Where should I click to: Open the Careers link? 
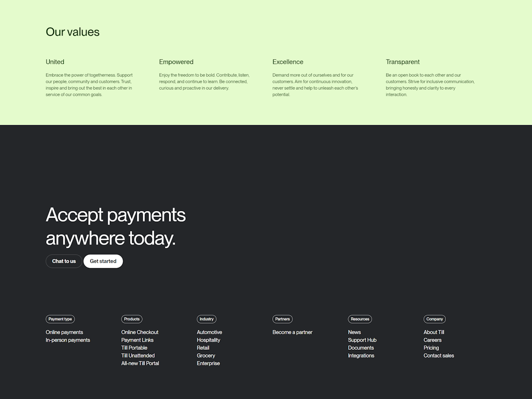[433, 340]
